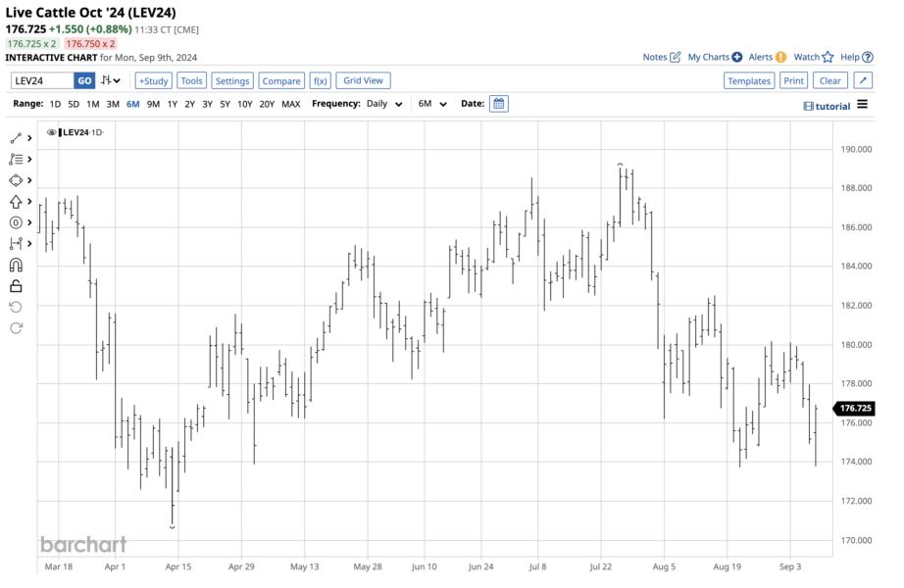Add to watchlist with star icon
Screen dimensions: 904x588
pos(814,57)
